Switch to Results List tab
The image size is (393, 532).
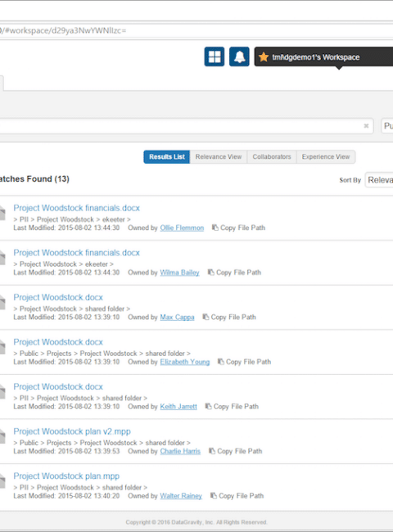click(167, 157)
